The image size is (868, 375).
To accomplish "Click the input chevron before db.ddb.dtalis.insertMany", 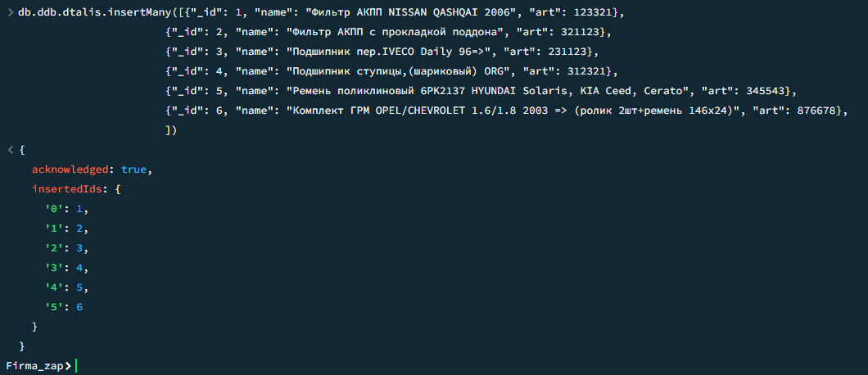I will click(10, 13).
